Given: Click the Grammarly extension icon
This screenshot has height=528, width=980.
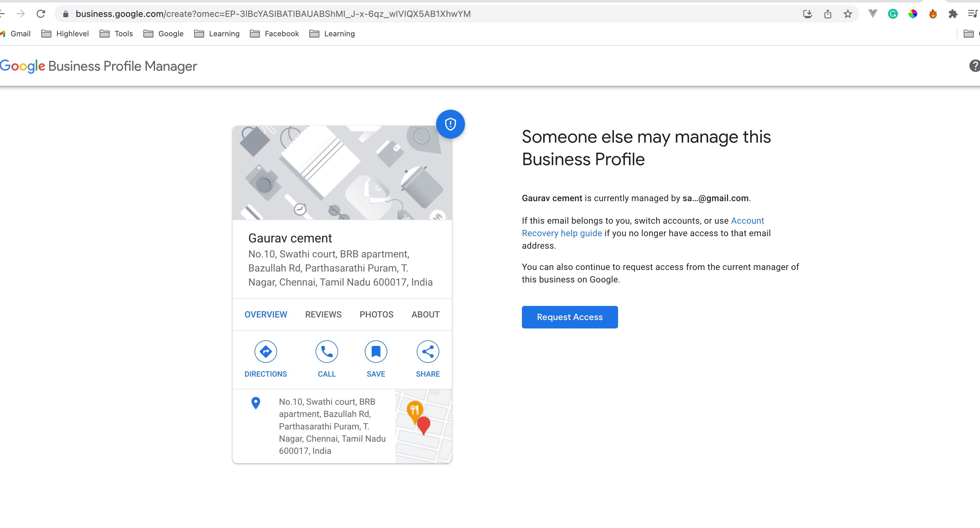Looking at the screenshot, I should coord(893,14).
